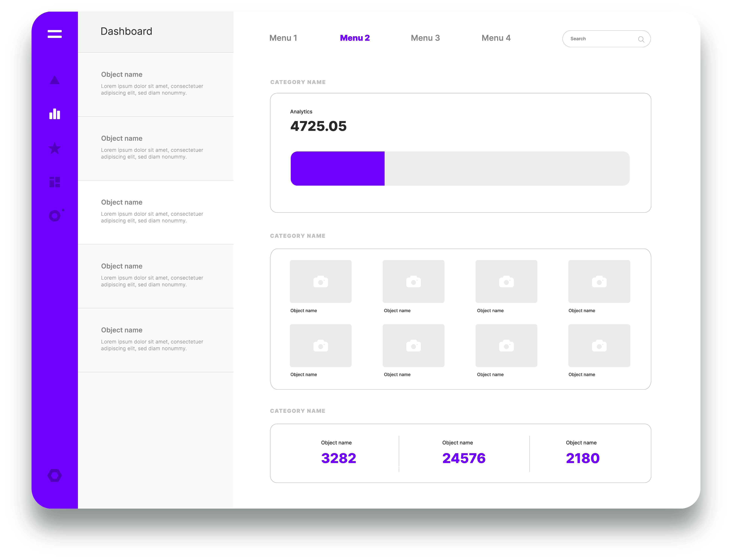Viewport: 732px width, 560px height.
Task: Open the hexagon icon at sidebar bottom
Action: pyautogui.click(x=55, y=475)
